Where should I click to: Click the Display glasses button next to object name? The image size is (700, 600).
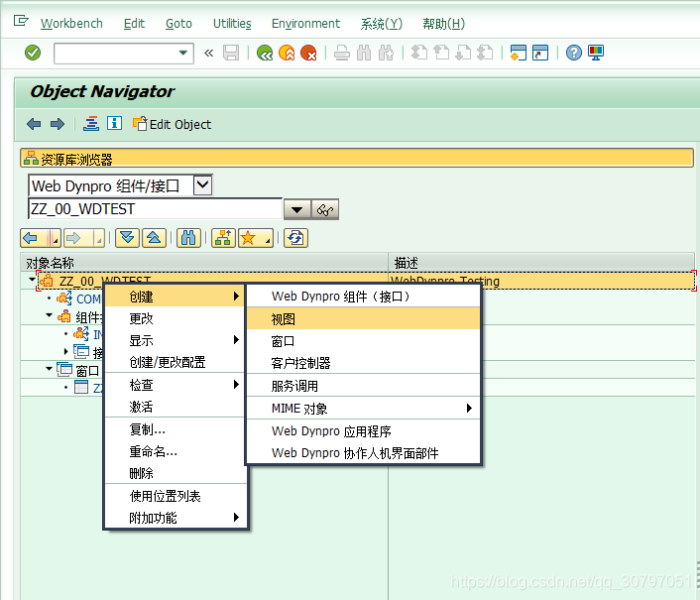pyautogui.click(x=325, y=209)
